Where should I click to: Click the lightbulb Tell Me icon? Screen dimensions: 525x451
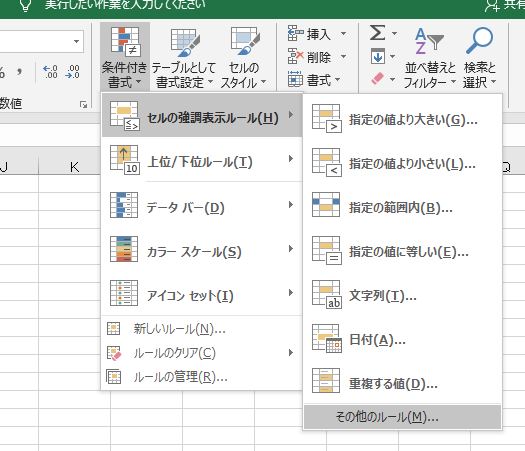tap(25, 5)
